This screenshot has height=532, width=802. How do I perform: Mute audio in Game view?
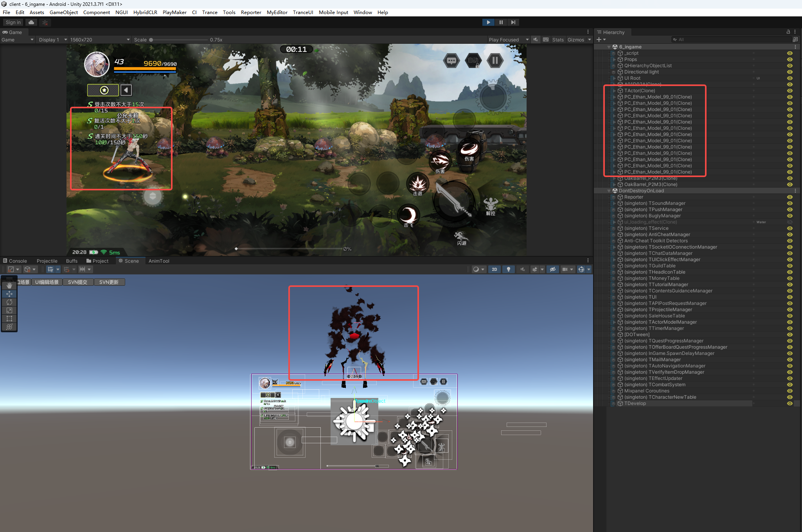pyautogui.click(x=536, y=39)
